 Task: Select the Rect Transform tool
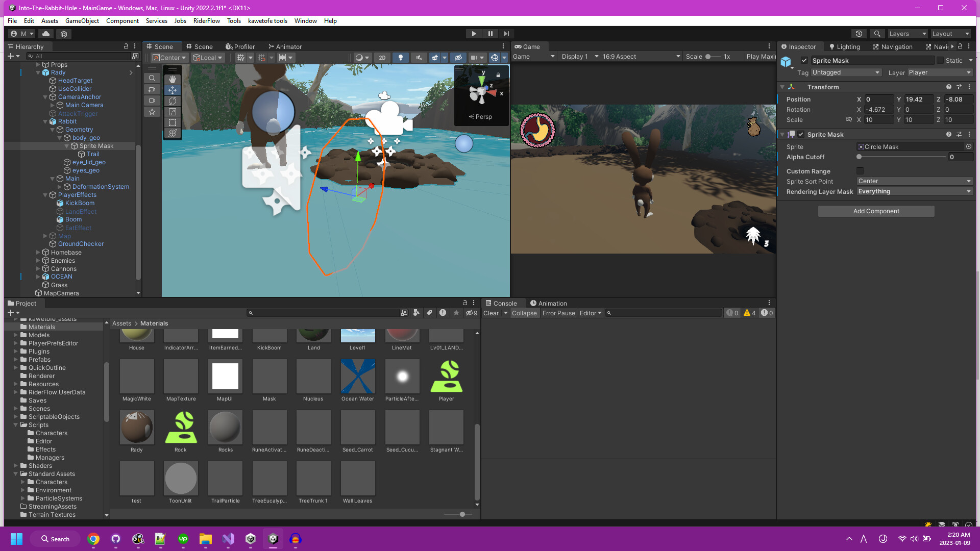tap(173, 122)
